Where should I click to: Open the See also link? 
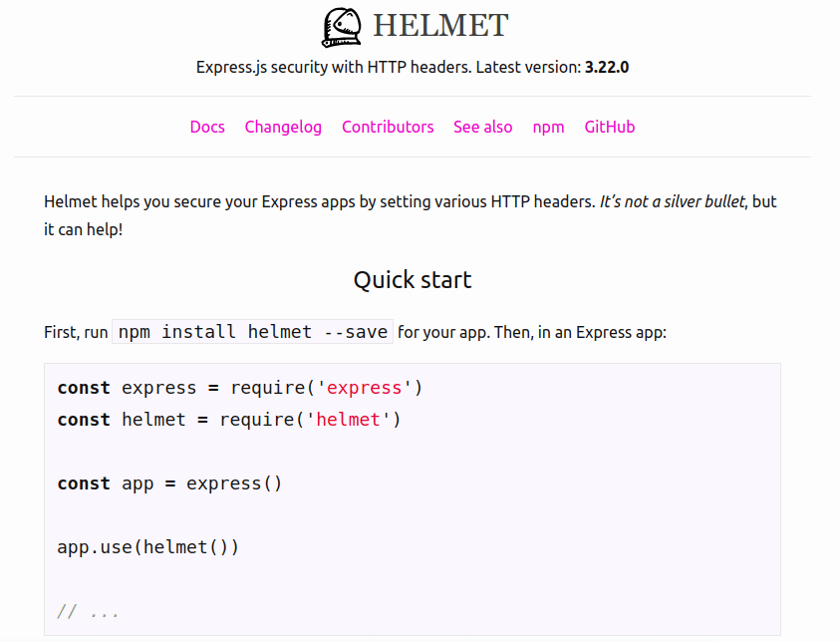[482, 127]
